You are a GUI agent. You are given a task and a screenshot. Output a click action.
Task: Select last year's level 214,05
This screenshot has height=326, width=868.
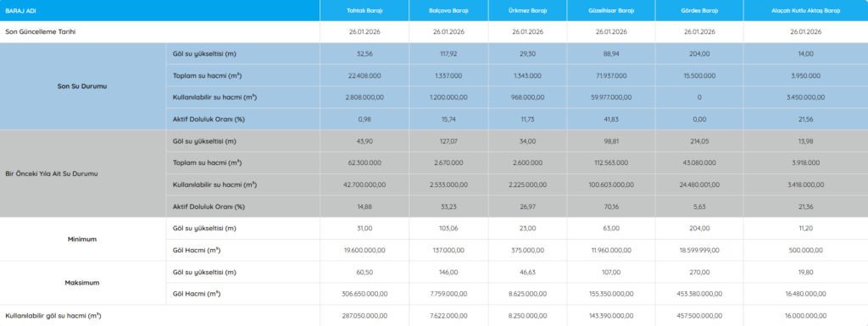pos(699,141)
